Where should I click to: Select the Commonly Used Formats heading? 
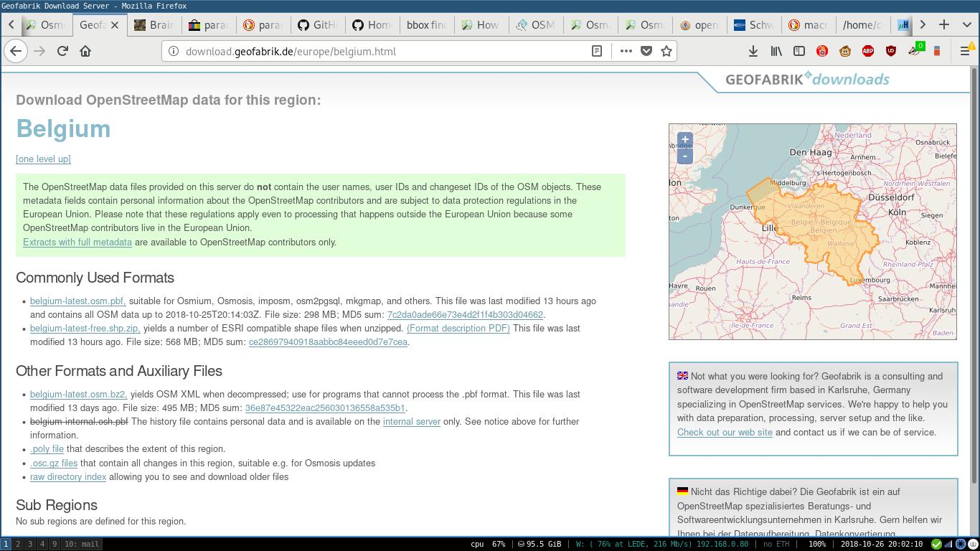pyautogui.click(x=95, y=278)
